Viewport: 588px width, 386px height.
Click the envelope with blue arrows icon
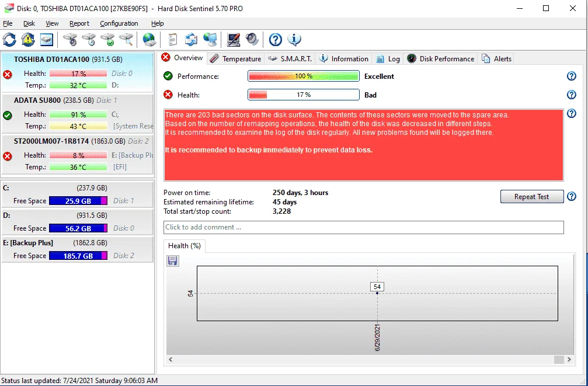pyautogui.click(x=192, y=39)
